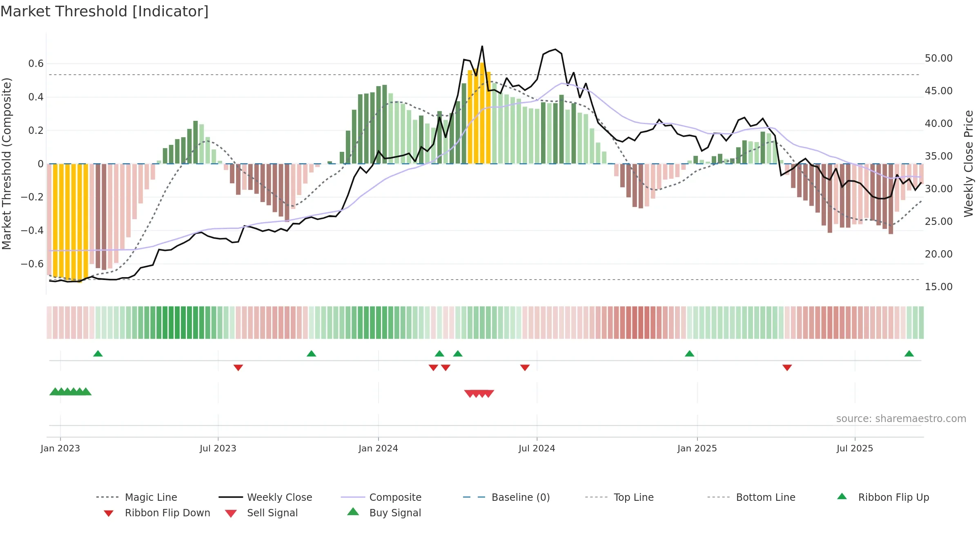980x551 pixels.
Task: Click the 0.6 tick on left axis
Action: tap(36, 64)
